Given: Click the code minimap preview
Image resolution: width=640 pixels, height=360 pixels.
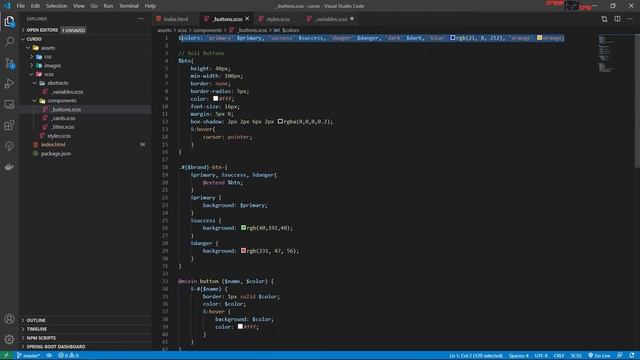Looking at the screenshot, I should pyautogui.click(x=606, y=53).
